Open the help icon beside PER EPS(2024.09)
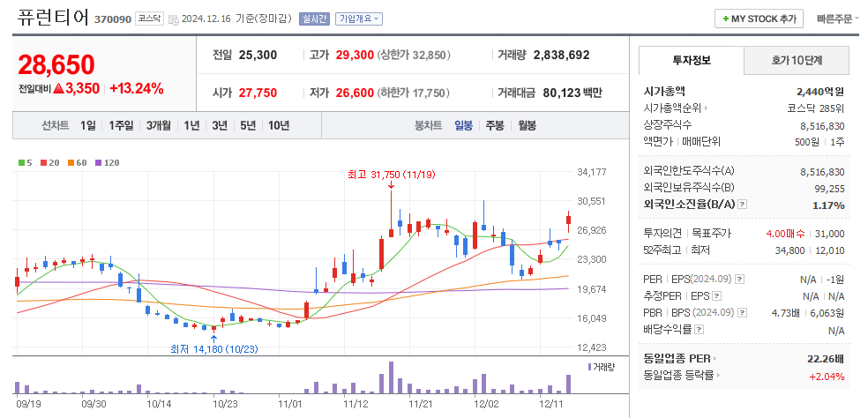Viewport: 868px width, 418px height. point(740,280)
